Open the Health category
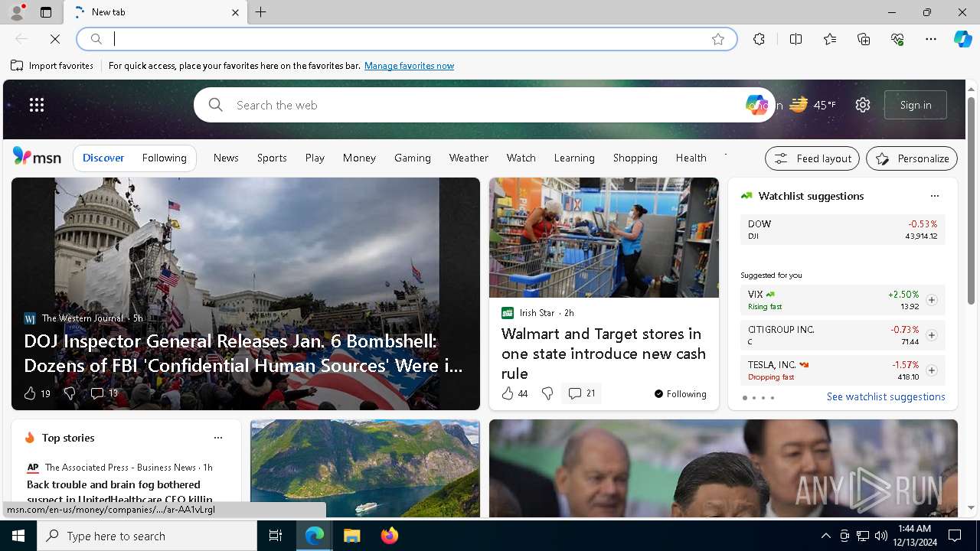This screenshot has height=551, width=980. coord(691,158)
